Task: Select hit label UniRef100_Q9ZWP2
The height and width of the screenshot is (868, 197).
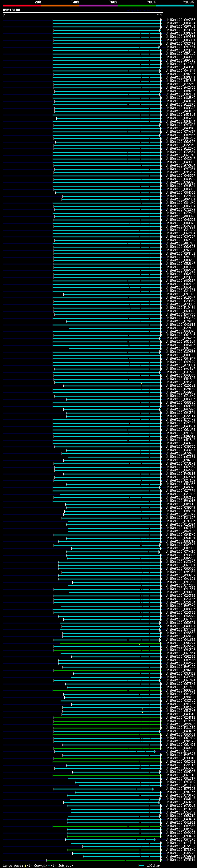Action: [x=180, y=125]
